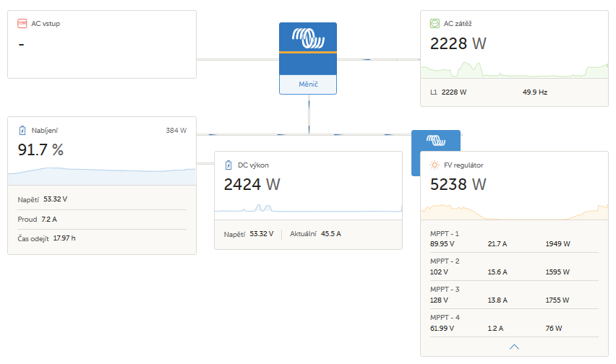Click the AC zátěž power graph
The width and height of the screenshot is (616, 364).
click(514, 70)
